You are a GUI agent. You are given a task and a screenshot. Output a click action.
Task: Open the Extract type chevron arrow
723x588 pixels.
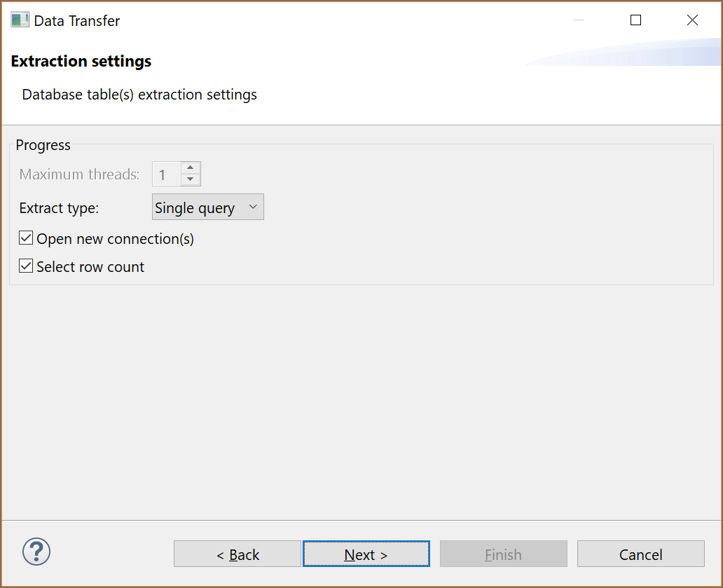pos(253,207)
